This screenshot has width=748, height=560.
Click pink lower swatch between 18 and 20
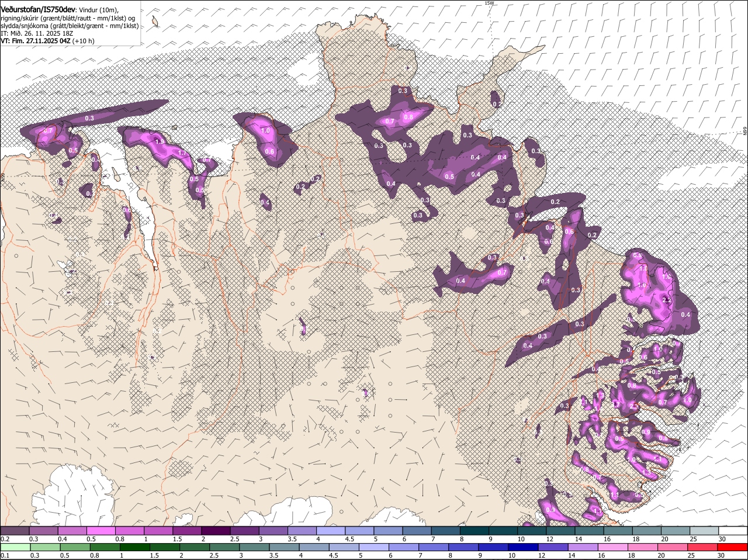pos(642,547)
